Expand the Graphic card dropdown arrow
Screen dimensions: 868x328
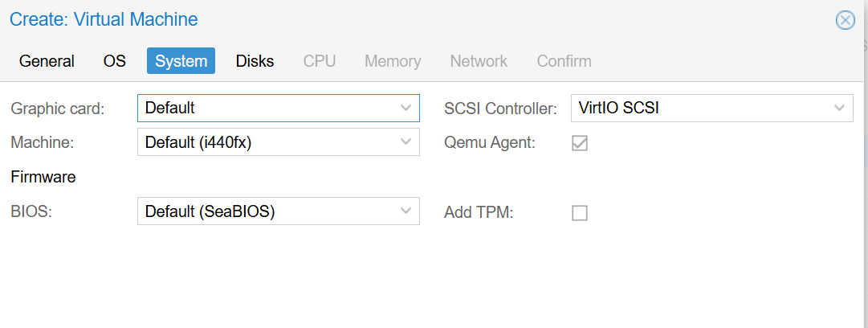pos(405,108)
